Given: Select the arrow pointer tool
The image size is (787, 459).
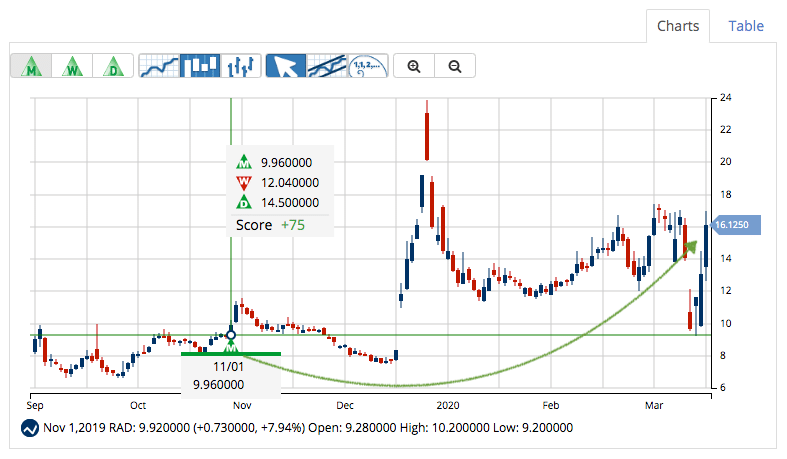Looking at the screenshot, I should pyautogui.click(x=286, y=66).
